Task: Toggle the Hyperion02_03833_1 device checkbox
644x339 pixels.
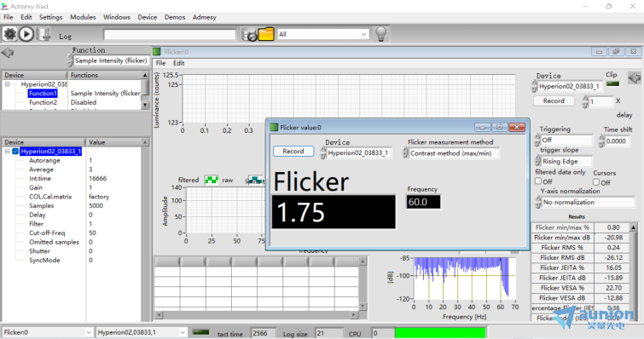Action: click(15, 152)
